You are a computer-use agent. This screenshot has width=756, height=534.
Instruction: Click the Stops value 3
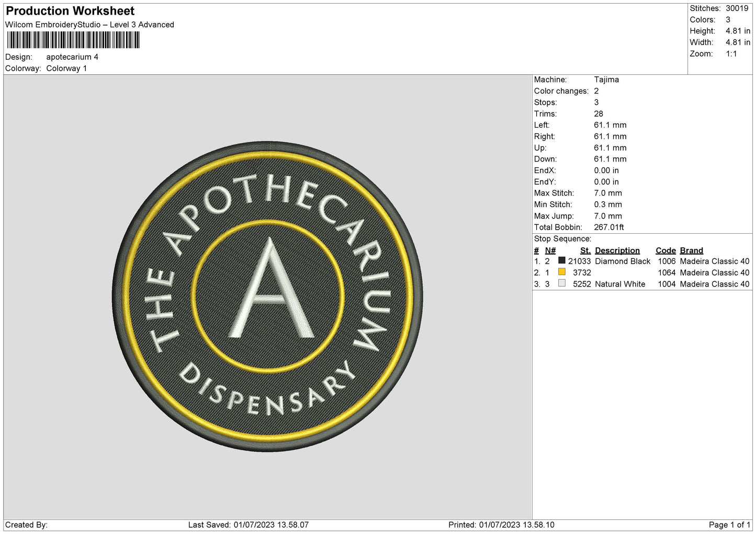tap(596, 103)
